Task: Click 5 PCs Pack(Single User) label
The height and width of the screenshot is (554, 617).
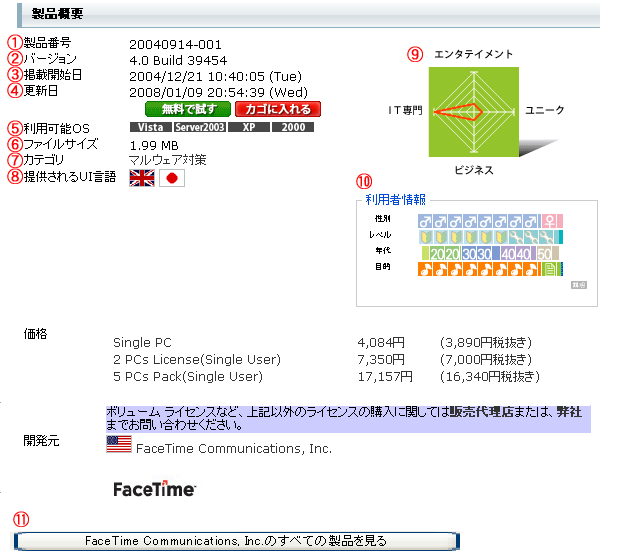Action: tap(188, 377)
